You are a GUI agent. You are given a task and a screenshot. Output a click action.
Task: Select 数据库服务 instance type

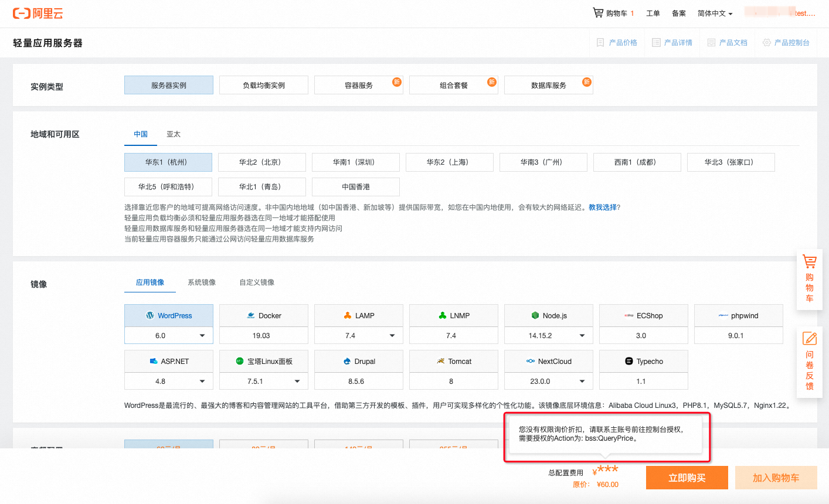coord(549,85)
